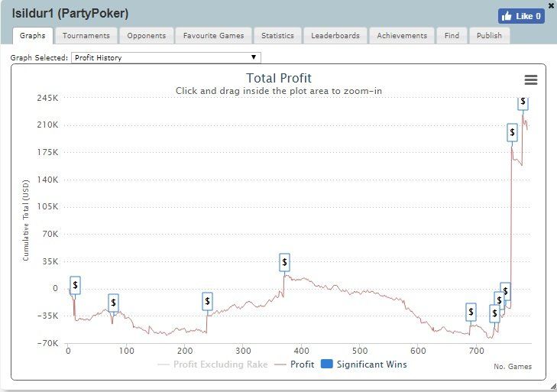Click the significant win marker near game 240
The image size is (557, 392).
tap(208, 301)
